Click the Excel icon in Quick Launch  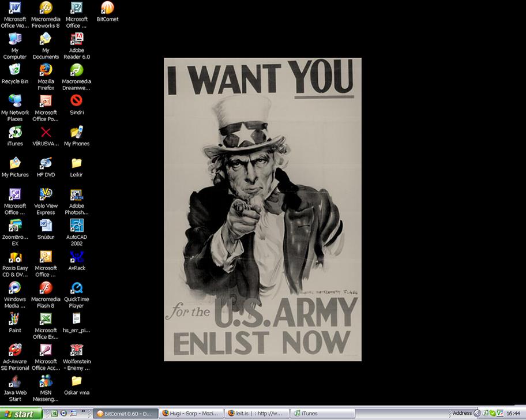tap(54, 413)
